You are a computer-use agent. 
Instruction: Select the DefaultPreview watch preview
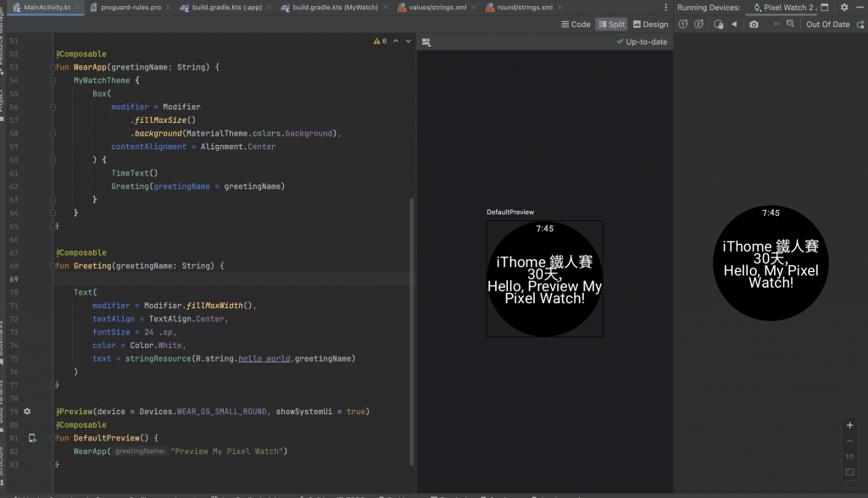coord(545,279)
